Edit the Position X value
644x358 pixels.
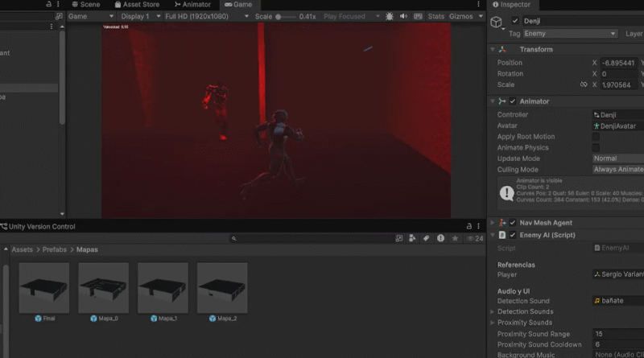619,63
